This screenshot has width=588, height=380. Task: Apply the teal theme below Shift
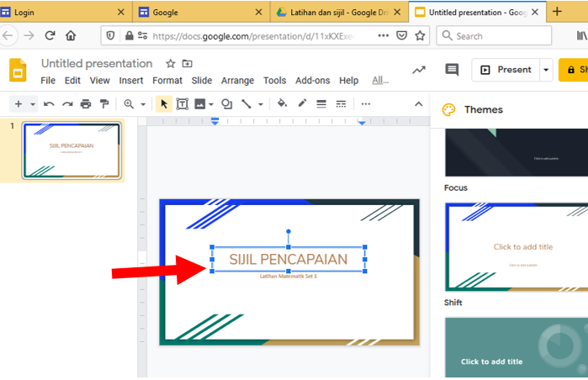[516, 347]
